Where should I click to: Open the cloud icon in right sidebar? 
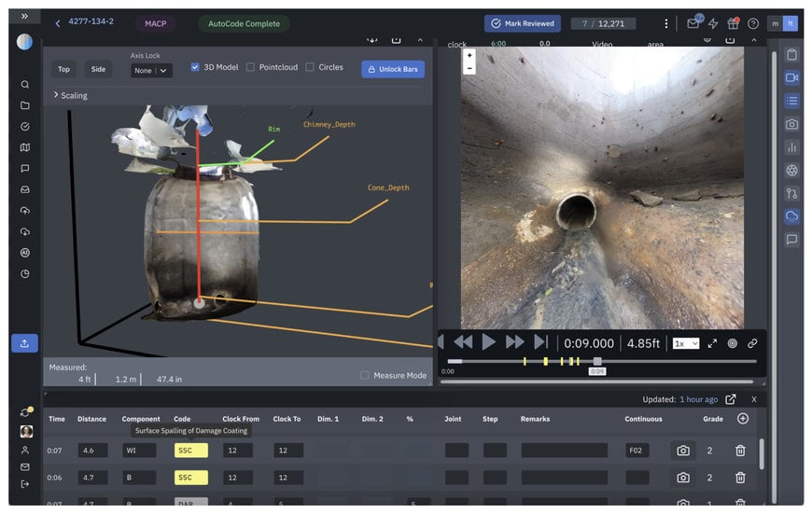(791, 216)
